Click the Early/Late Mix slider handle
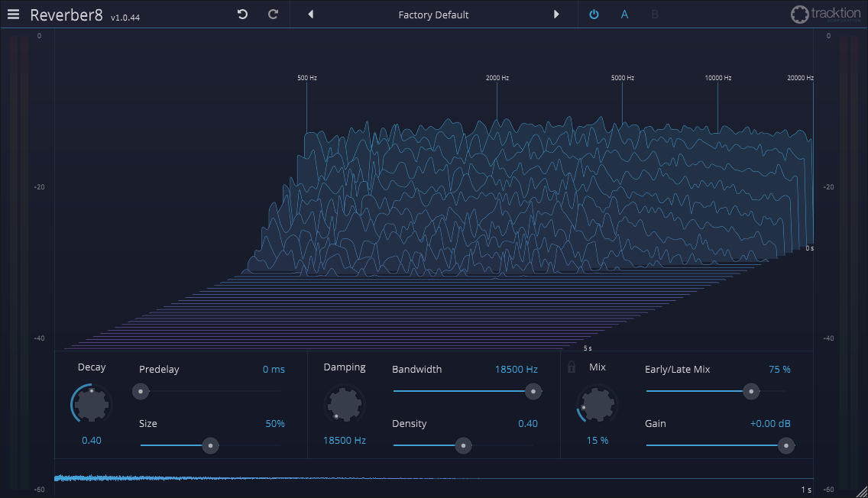This screenshot has height=498, width=868. 752,392
